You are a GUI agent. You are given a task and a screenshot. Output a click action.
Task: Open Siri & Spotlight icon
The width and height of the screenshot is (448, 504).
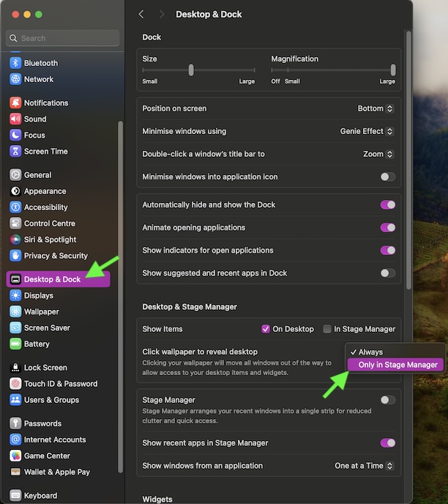[15, 240]
